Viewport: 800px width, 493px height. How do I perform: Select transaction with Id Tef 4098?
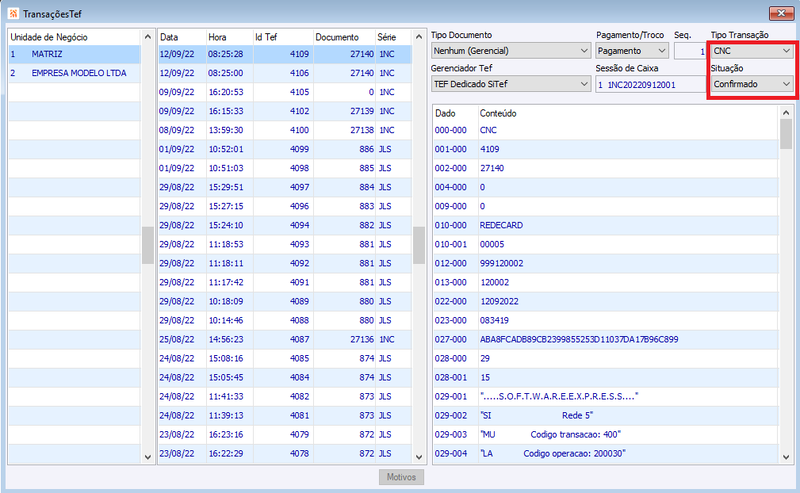click(x=285, y=168)
